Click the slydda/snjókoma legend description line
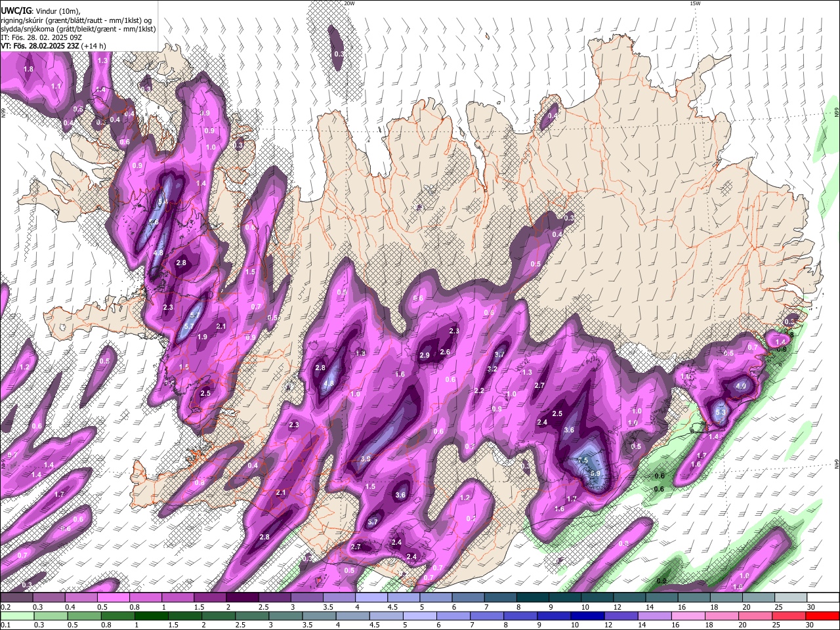 pos(78,29)
